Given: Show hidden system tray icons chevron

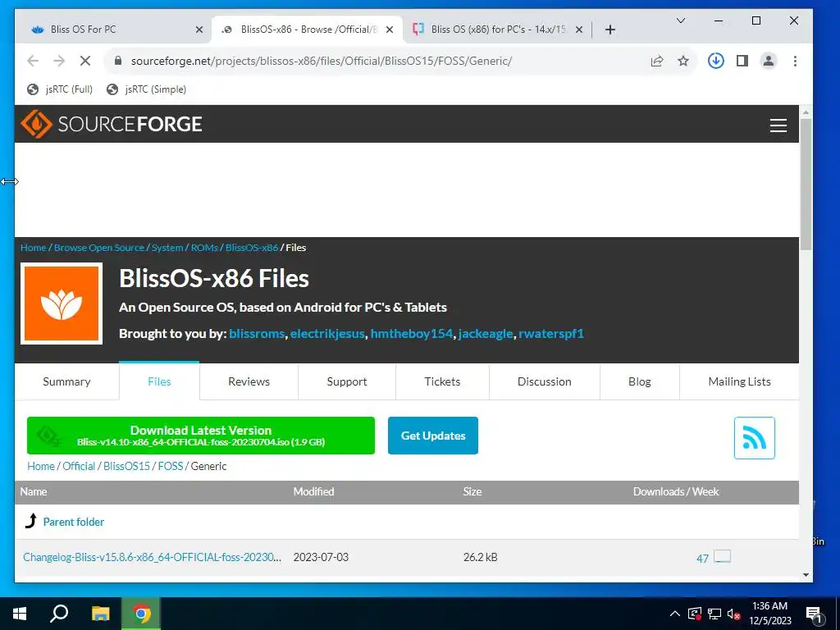Looking at the screenshot, I should (675, 614).
